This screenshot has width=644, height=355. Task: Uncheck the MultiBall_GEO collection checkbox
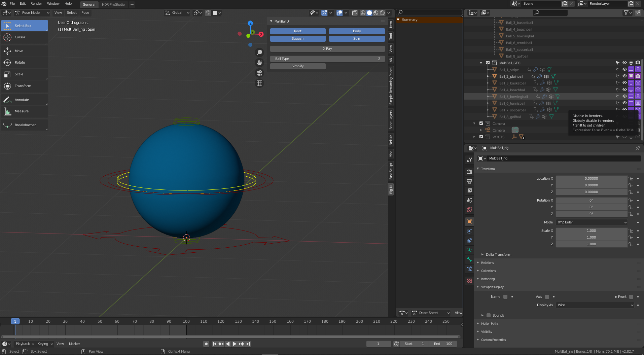tap(488, 63)
